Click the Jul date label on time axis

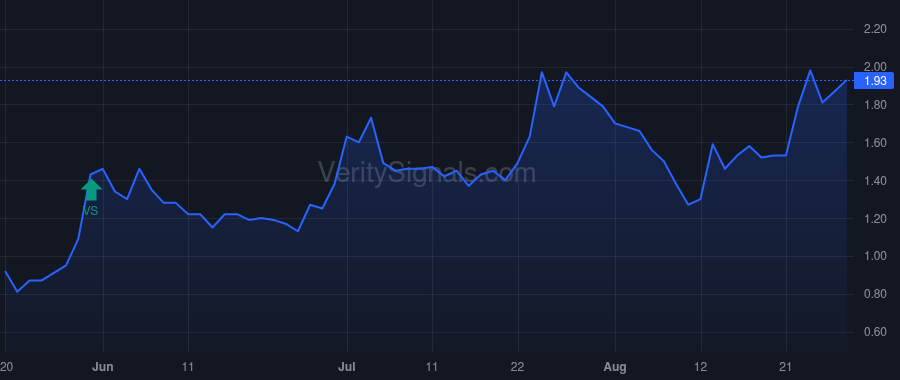click(x=347, y=367)
